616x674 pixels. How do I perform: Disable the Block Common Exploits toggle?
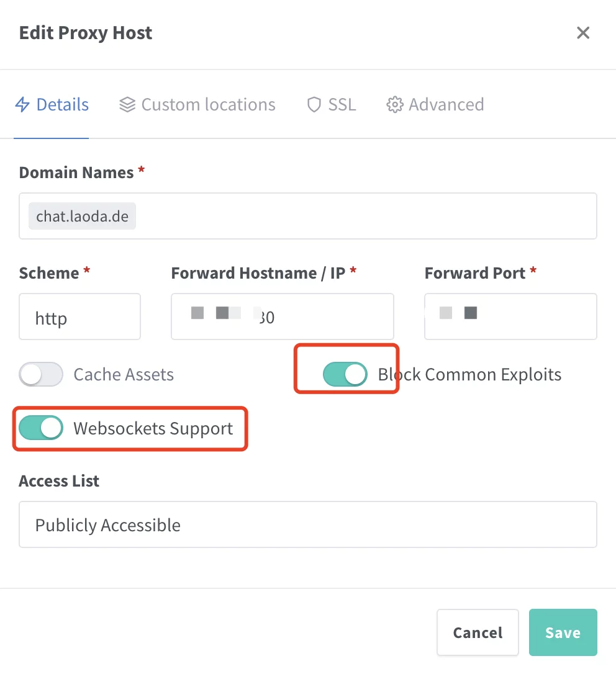pos(345,375)
